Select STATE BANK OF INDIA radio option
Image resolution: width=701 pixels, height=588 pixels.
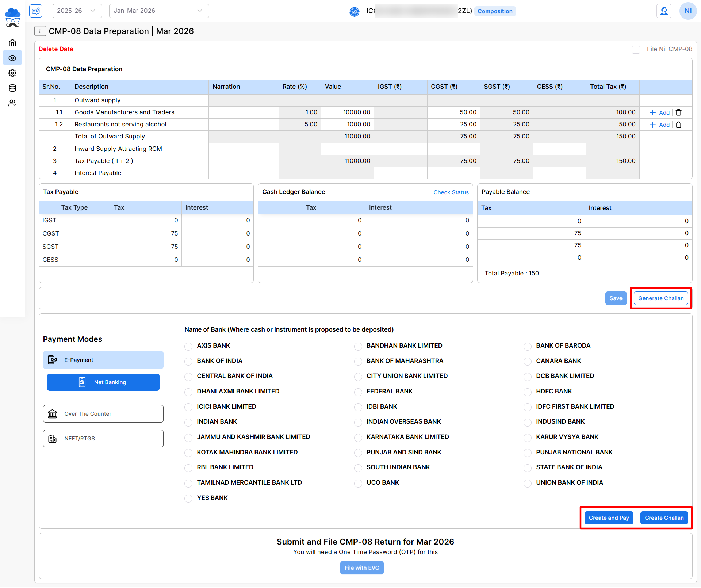527,468
